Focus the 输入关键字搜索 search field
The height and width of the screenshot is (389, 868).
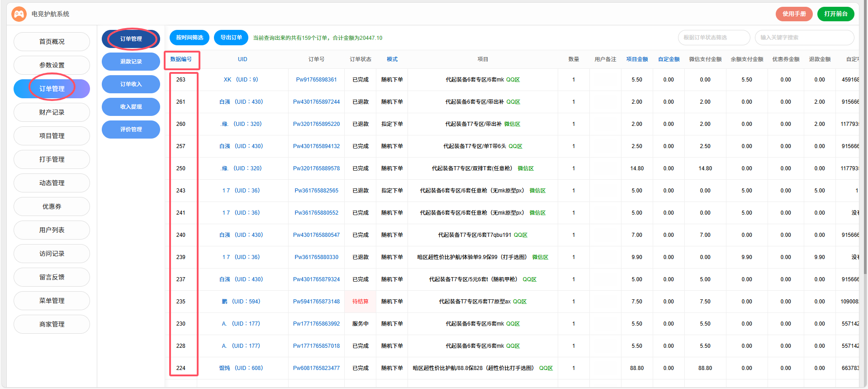click(x=804, y=38)
